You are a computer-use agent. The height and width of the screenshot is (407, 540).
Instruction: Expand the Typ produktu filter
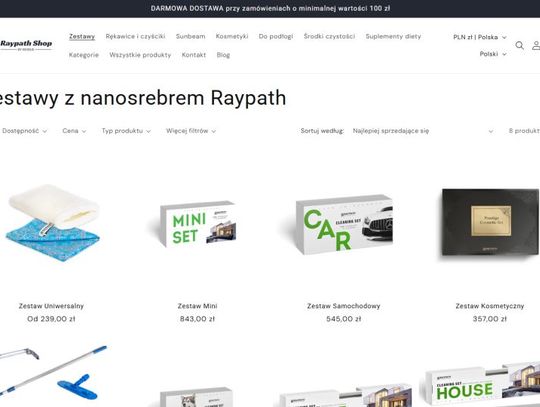(x=126, y=131)
